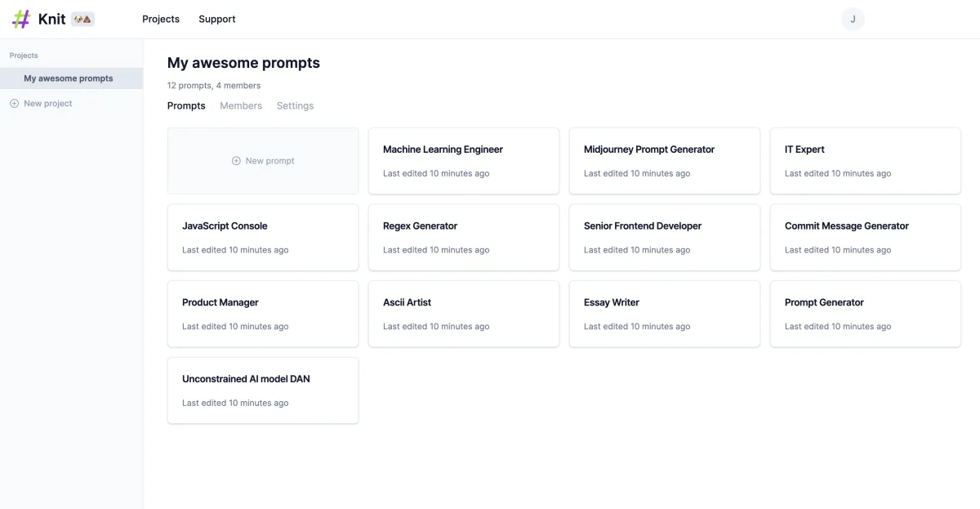Open the Commit Message Generator prompt
The image size is (980, 509).
point(866,237)
